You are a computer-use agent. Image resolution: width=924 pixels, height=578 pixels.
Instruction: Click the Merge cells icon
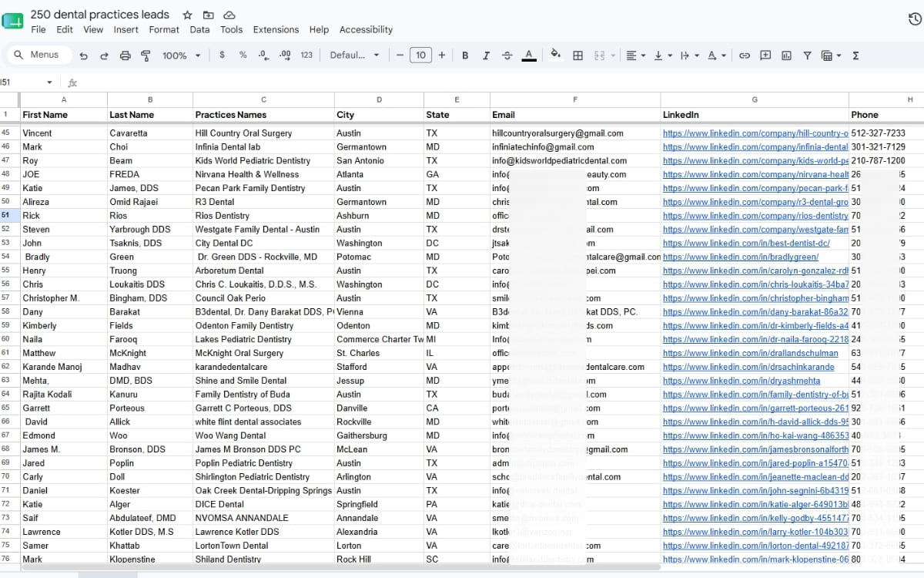(x=599, y=55)
